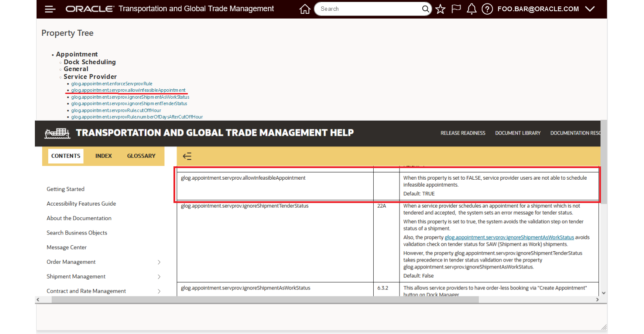Open Shipment Management help topic
This screenshot has height=334, width=644.
[76, 277]
